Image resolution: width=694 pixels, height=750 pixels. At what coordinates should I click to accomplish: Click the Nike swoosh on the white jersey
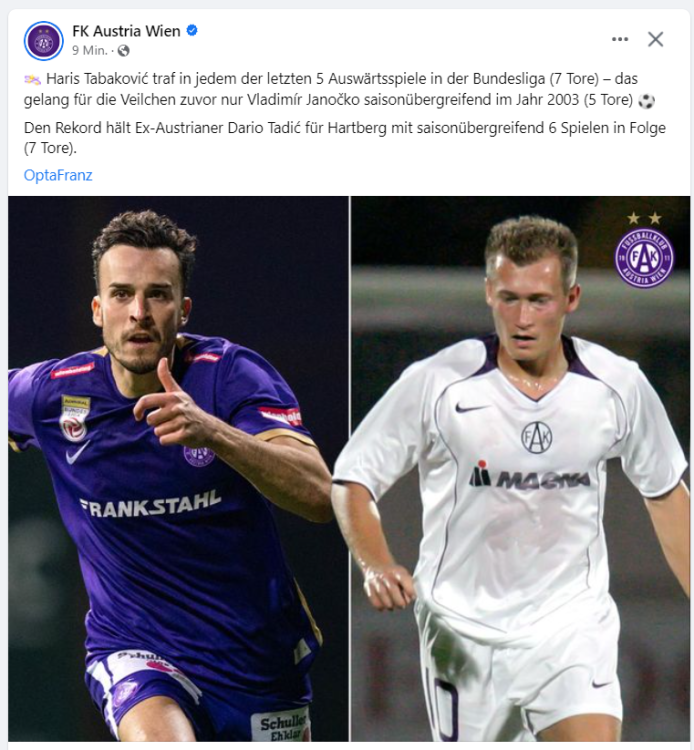point(472,408)
